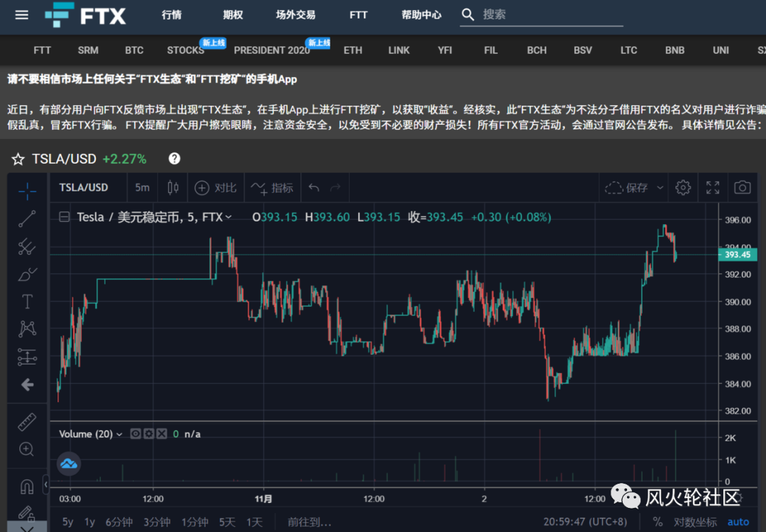Screen dimensions: 766x532
Task: Select the trend line drawing tool
Action: (x=28, y=219)
